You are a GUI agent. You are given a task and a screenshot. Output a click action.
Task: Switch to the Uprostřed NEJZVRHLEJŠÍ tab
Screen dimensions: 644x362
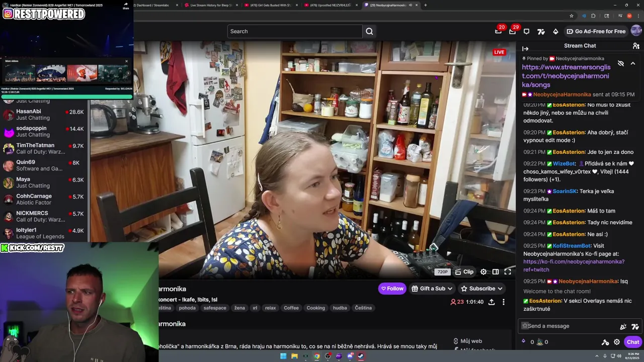pos(331,5)
